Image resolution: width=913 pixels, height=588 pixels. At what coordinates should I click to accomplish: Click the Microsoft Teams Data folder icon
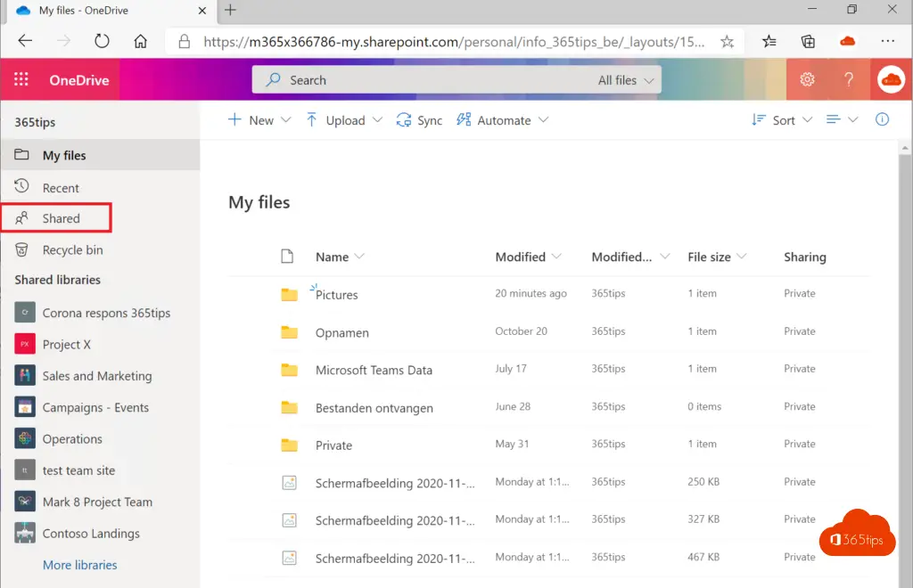point(290,370)
